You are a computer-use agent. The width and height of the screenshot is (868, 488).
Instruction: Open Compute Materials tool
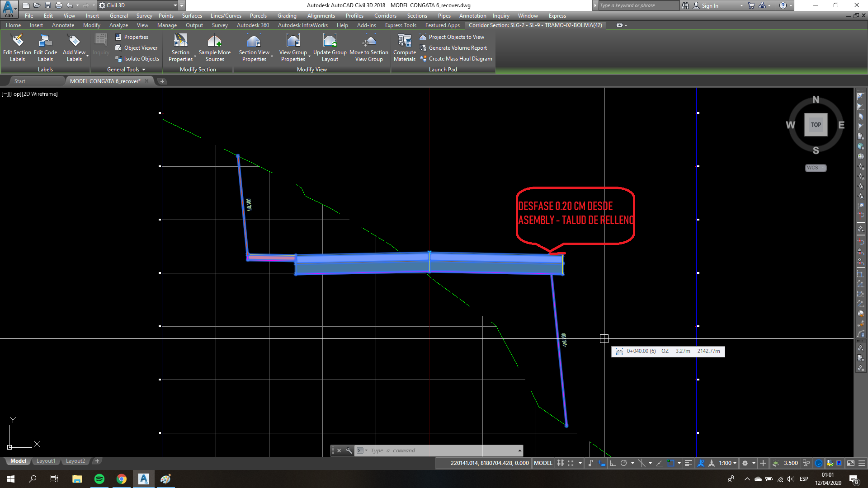[x=404, y=48]
